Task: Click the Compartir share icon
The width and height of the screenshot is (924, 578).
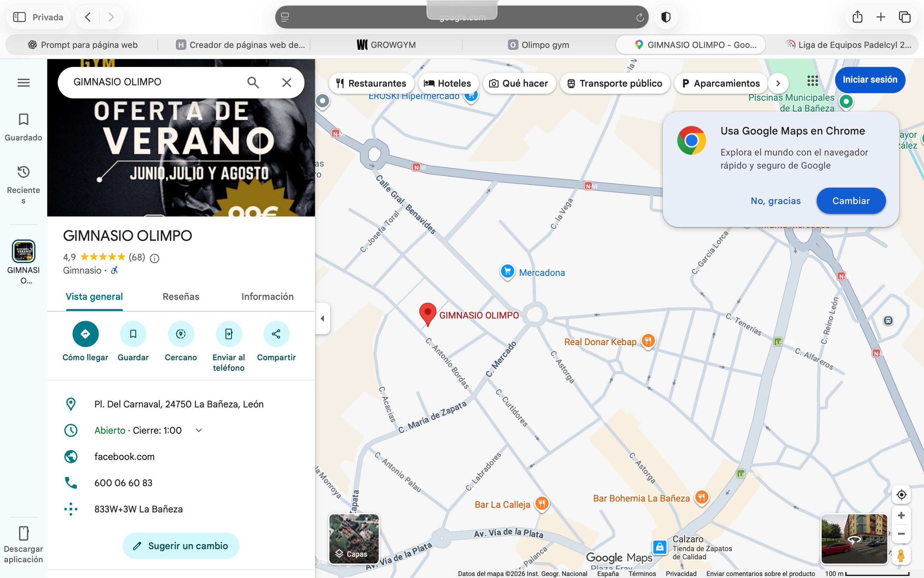Action: [276, 334]
